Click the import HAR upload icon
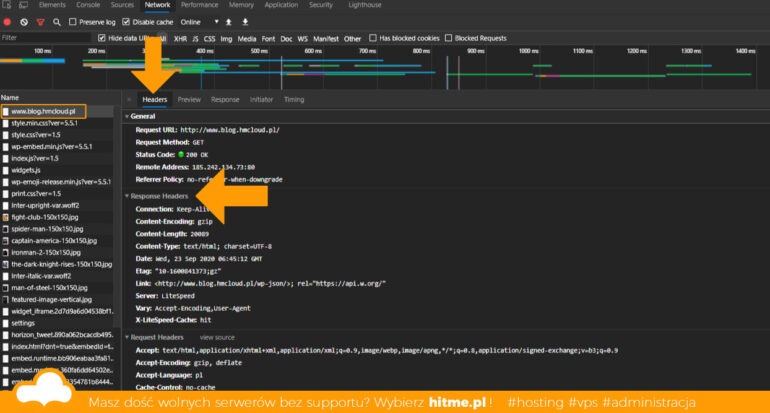Image resolution: width=770 pixels, height=413 pixels. click(x=228, y=22)
